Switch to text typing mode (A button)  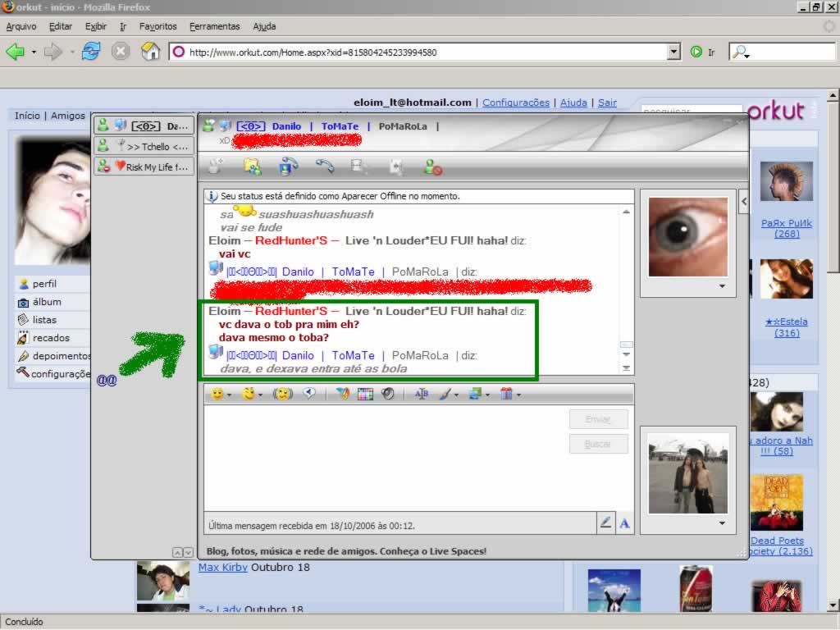point(624,523)
